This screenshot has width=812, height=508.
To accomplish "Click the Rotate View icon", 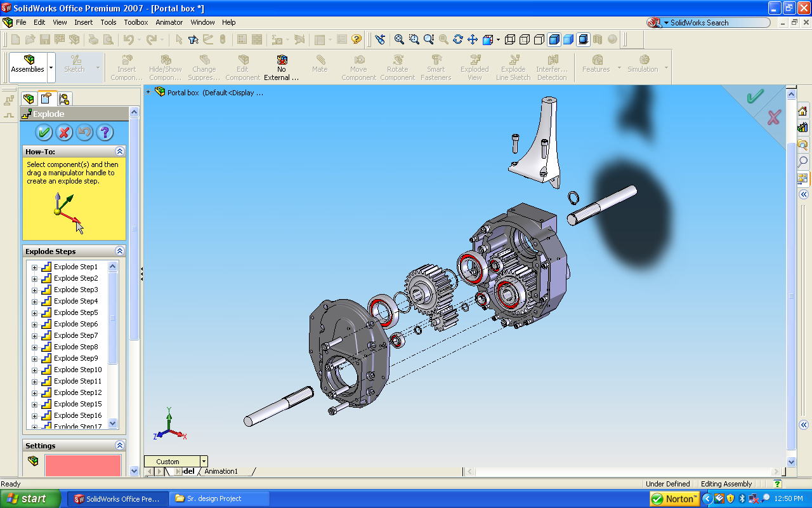I will tap(457, 39).
